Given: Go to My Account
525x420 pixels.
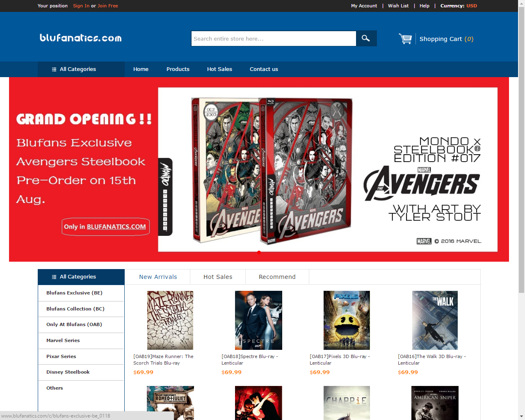Looking at the screenshot, I should tap(364, 6).
